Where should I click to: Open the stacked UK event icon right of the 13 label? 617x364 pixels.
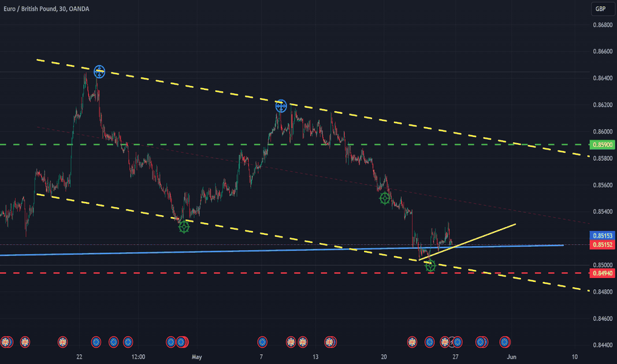[330, 342]
